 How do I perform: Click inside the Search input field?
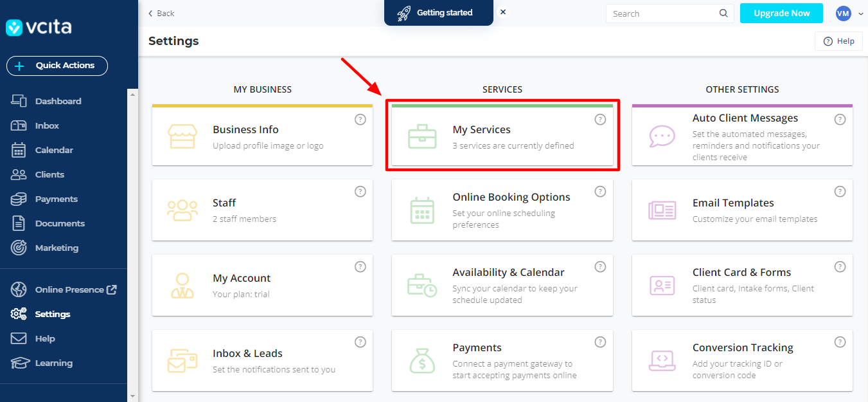(662, 14)
